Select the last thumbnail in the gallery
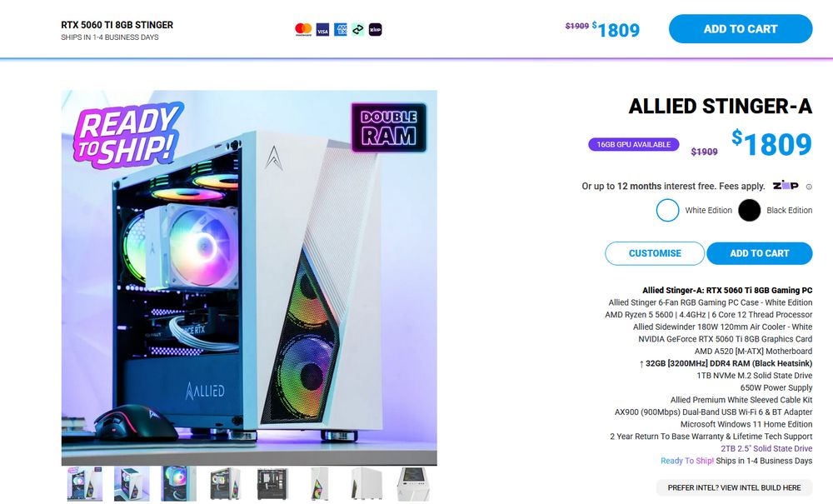Image resolution: width=833 pixels, height=504 pixels. (413, 483)
